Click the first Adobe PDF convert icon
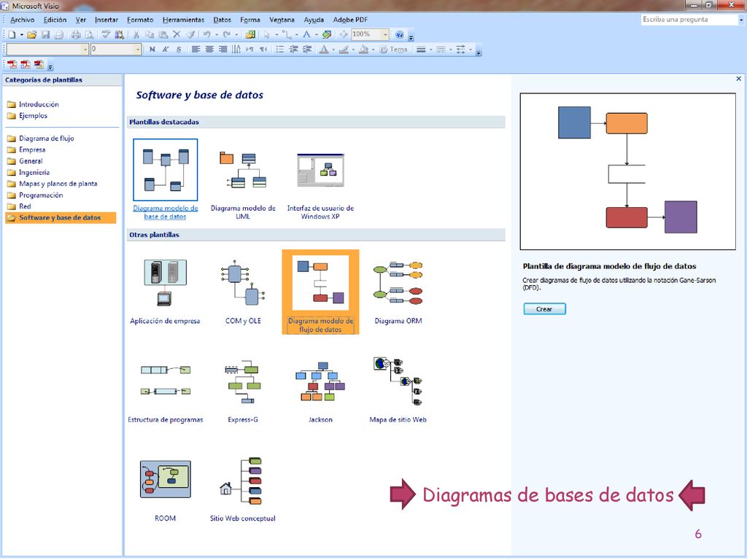 pyautogui.click(x=12, y=64)
